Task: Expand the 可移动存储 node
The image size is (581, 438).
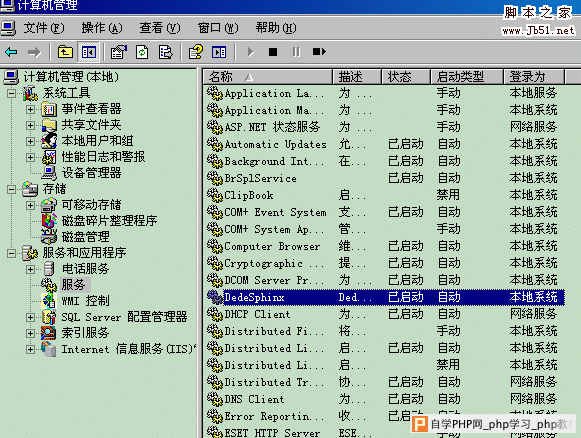Action: coord(30,205)
